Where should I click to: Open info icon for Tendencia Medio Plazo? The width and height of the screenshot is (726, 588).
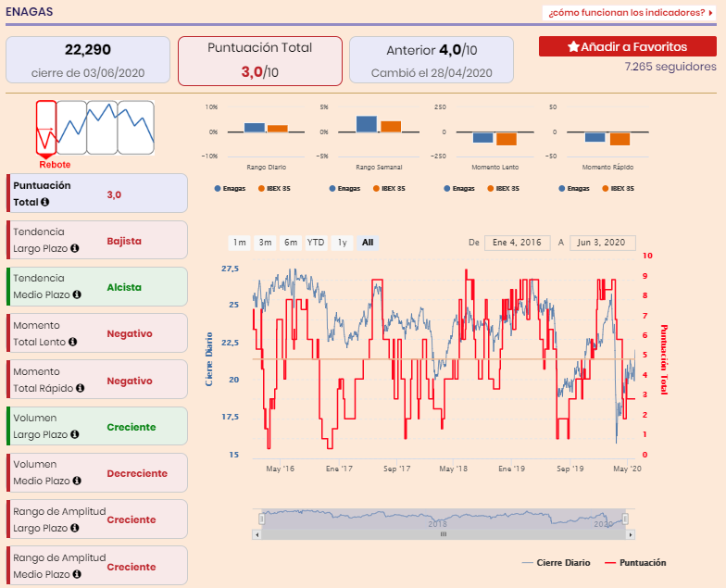(77, 294)
